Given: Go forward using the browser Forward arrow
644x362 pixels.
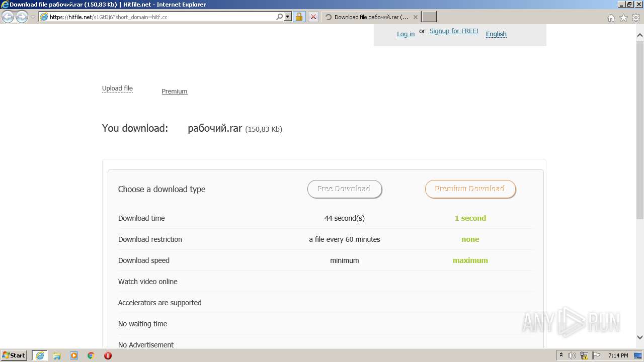Looking at the screenshot, I should 22,17.
